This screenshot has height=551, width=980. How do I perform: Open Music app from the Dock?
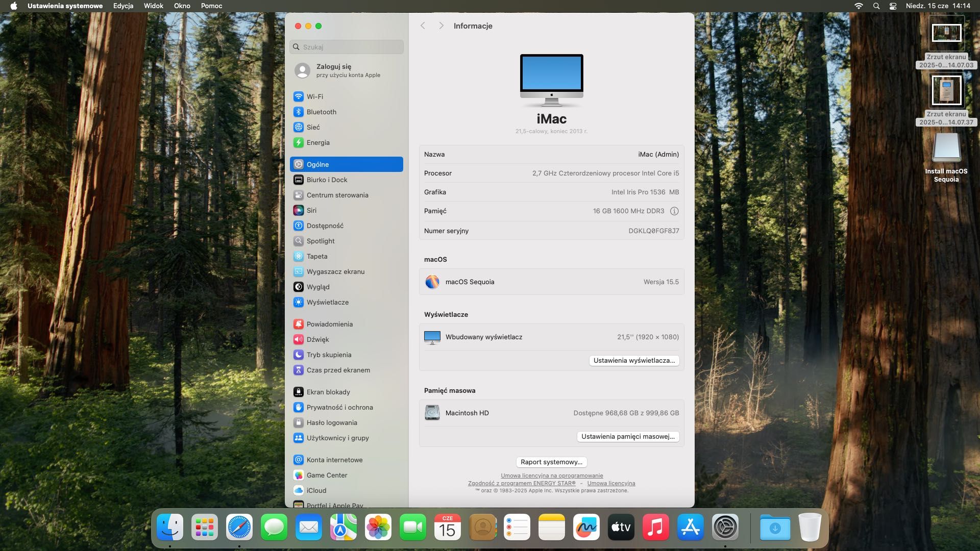pyautogui.click(x=656, y=527)
